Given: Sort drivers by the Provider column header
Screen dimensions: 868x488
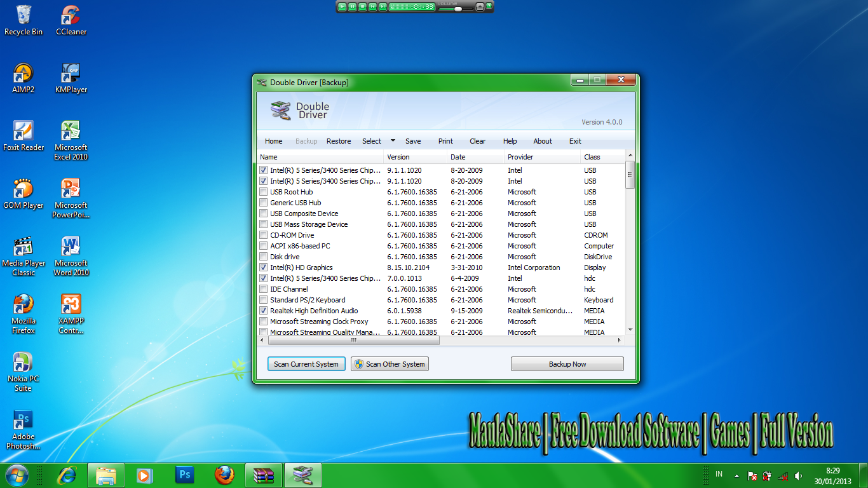Looking at the screenshot, I should (543, 157).
